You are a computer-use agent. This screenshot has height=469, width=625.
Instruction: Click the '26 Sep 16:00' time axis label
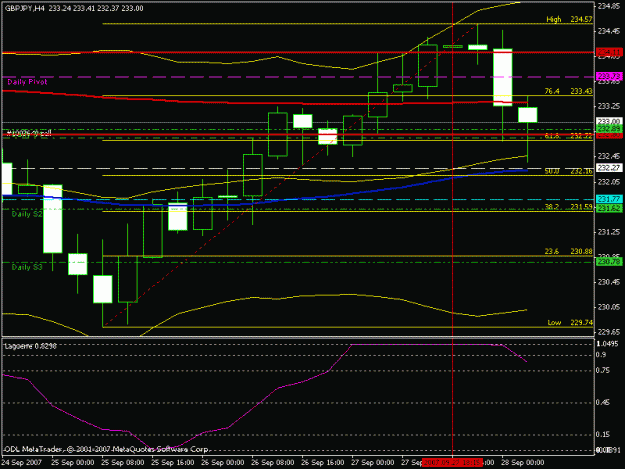(323, 463)
